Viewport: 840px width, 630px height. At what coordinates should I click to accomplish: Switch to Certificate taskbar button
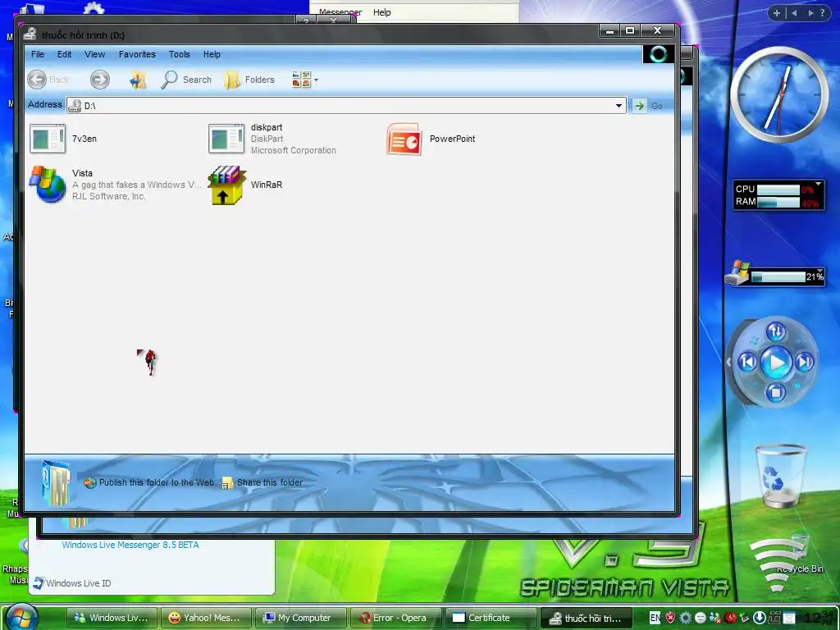(x=491, y=618)
